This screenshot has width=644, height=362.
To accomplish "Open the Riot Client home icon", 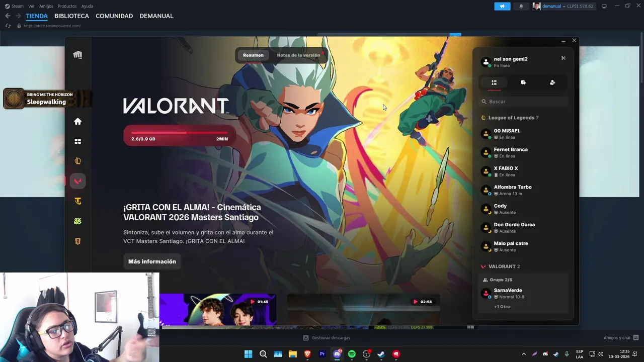I will tap(77, 121).
